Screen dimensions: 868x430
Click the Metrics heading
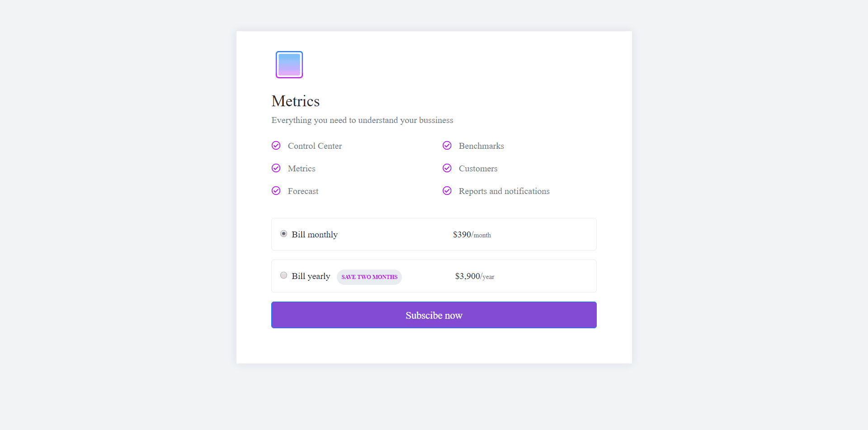tap(295, 101)
